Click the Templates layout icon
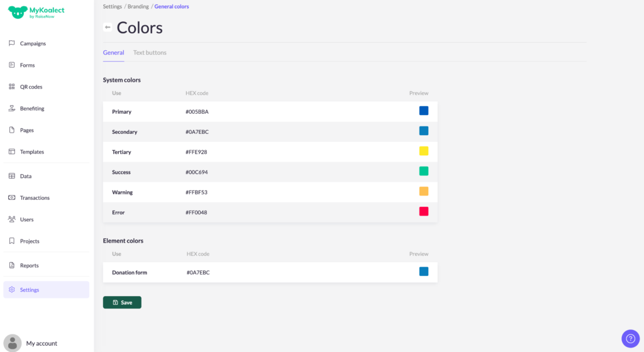The image size is (644, 352). (x=12, y=151)
